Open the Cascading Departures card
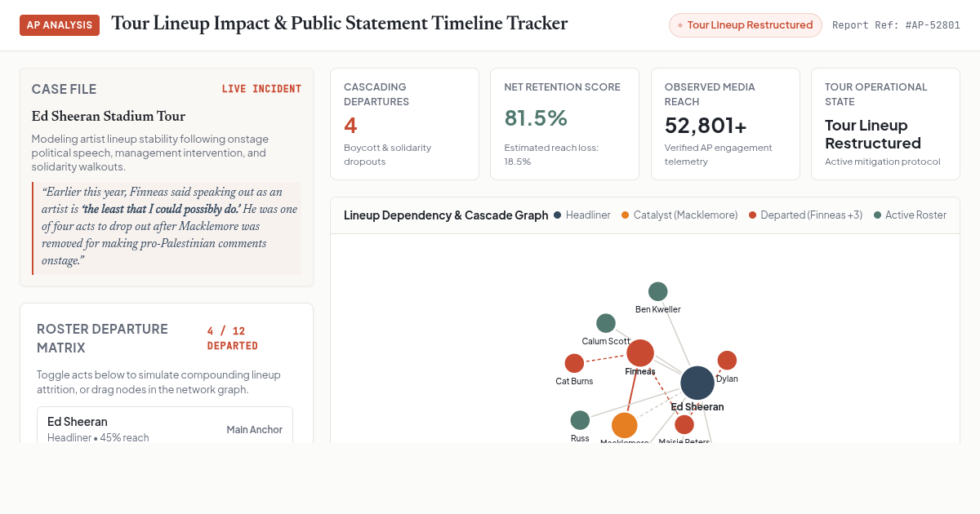Image resolution: width=980 pixels, height=514 pixels. coord(404,124)
